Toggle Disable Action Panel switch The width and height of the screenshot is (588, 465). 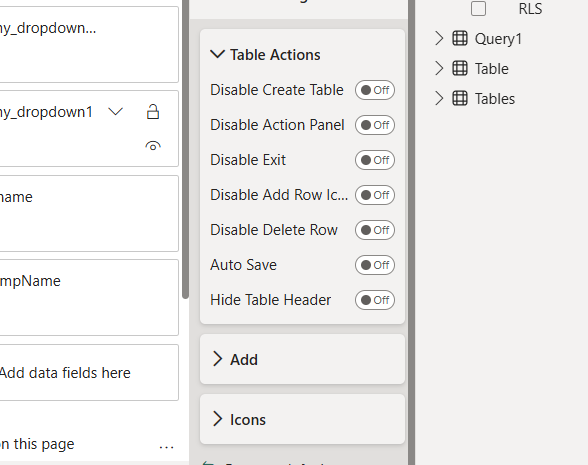point(375,125)
